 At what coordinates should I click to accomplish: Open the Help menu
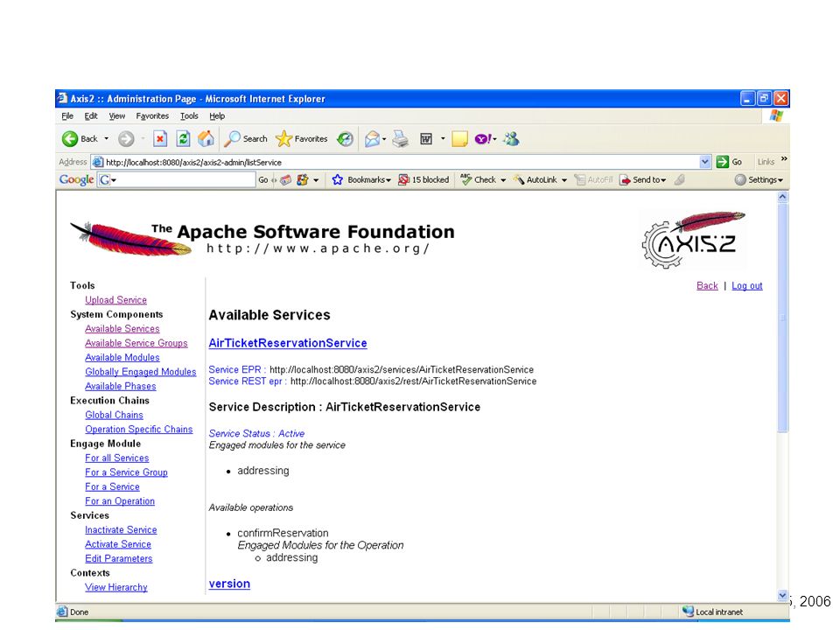(217, 115)
